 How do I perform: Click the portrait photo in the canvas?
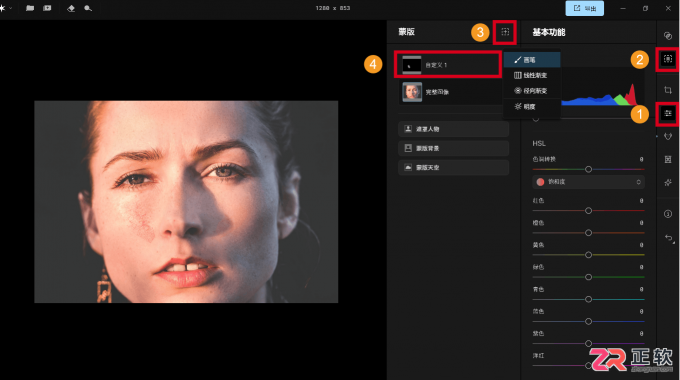tap(186, 202)
